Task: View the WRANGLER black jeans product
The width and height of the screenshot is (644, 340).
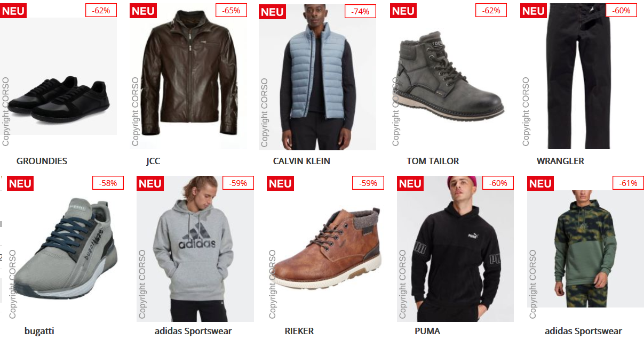Action: 579,76
